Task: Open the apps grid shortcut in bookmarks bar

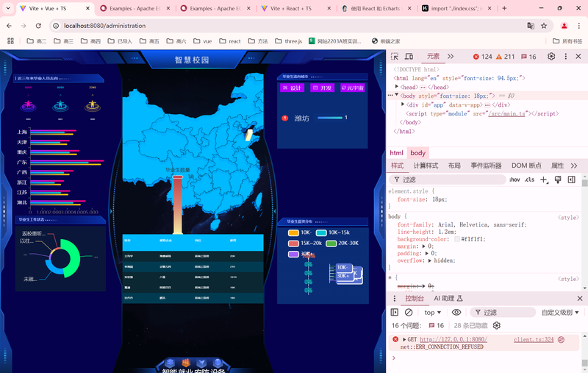Action: (10, 41)
